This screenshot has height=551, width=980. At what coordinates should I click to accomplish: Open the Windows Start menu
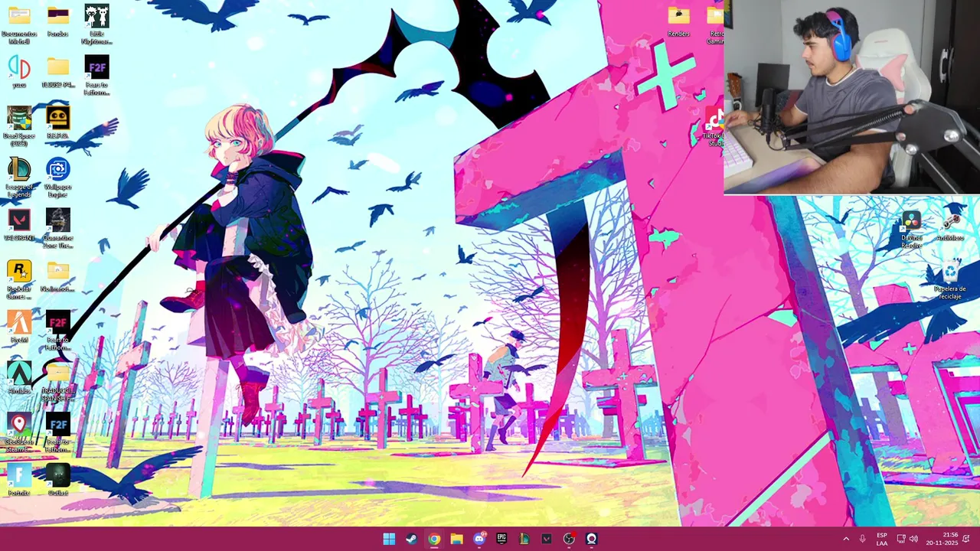coord(389,539)
